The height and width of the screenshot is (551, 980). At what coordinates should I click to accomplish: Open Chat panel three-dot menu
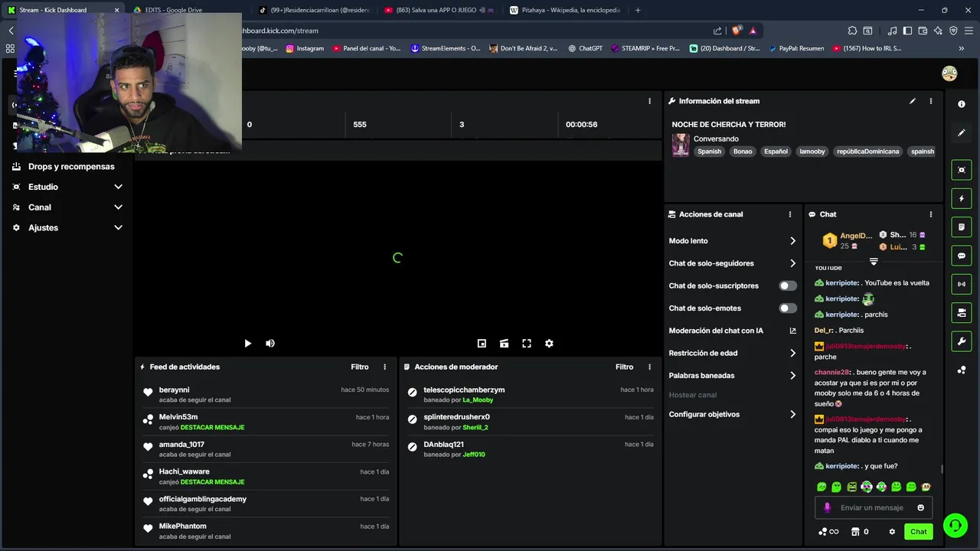tap(931, 214)
